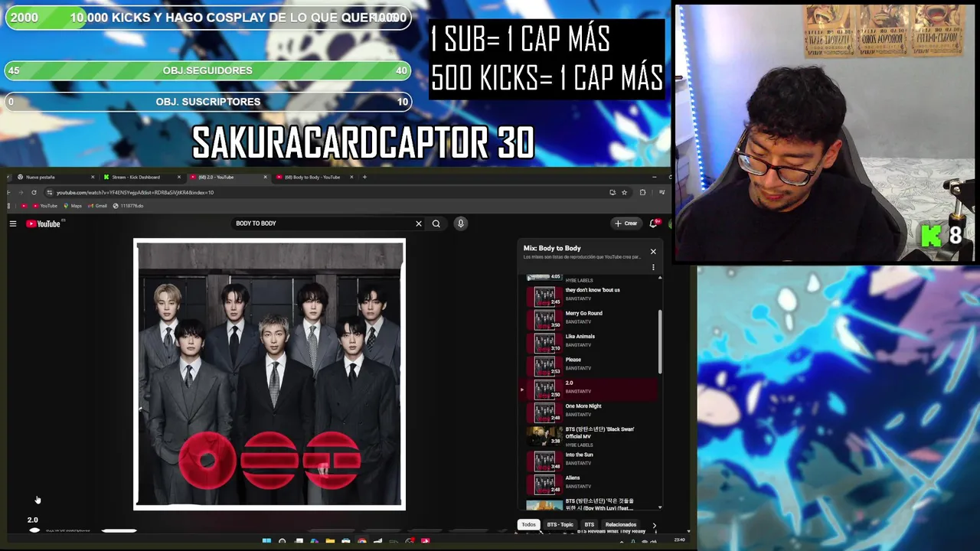Switch to the 2.0 - YouTube tab
The width and height of the screenshot is (980, 551).
tap(227, 177)
